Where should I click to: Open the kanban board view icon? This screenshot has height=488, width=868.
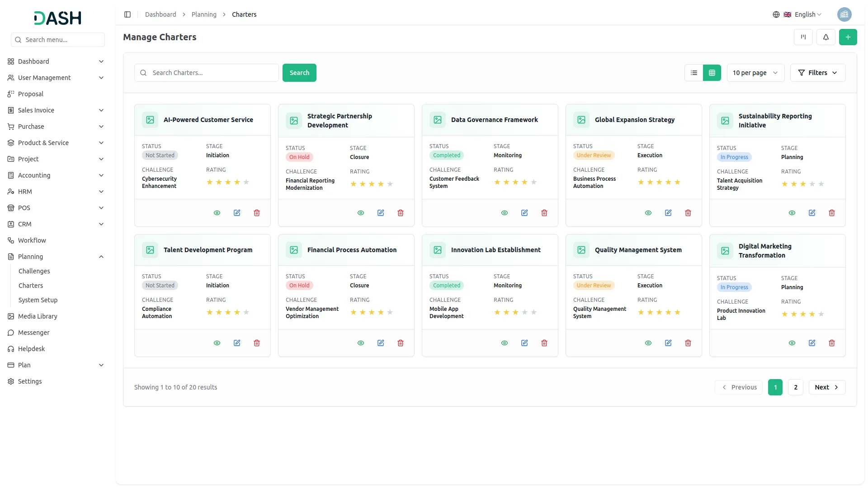(803, 37)
